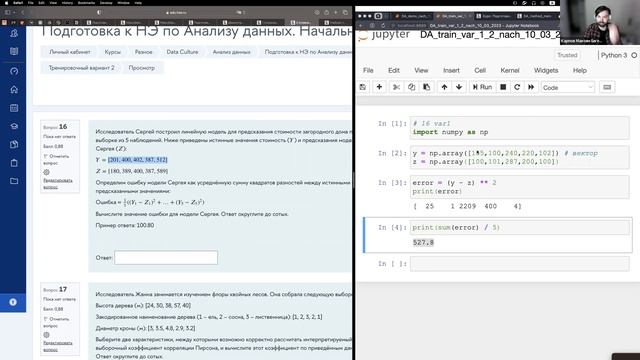Image resolution: width=640 pixels, height=360 pixels.
Task: Open the Jupyter Kernel menu
Action: click(510, 70)
